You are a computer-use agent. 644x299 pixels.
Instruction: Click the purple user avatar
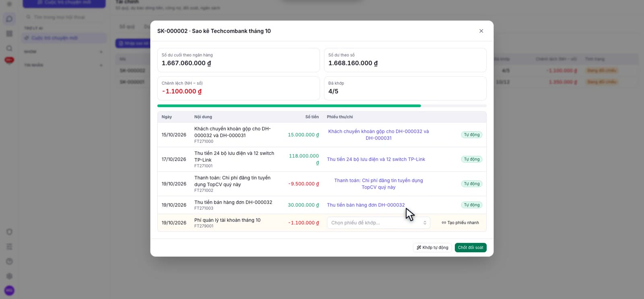(9, 291)
